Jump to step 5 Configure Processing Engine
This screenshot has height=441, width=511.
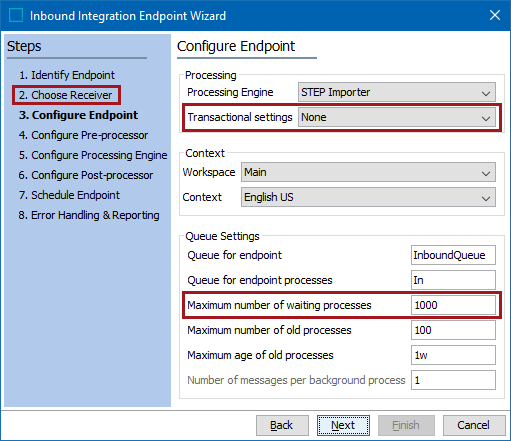tap(93, 155)
